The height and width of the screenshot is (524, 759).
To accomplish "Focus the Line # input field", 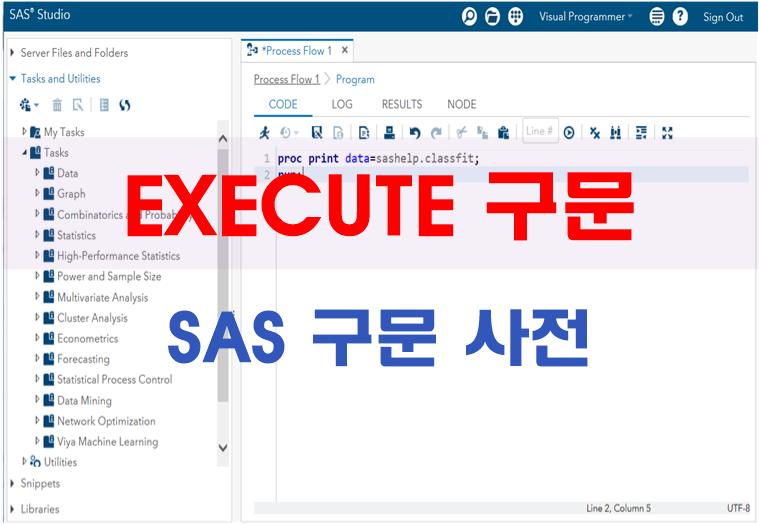I will coord(540,131).
